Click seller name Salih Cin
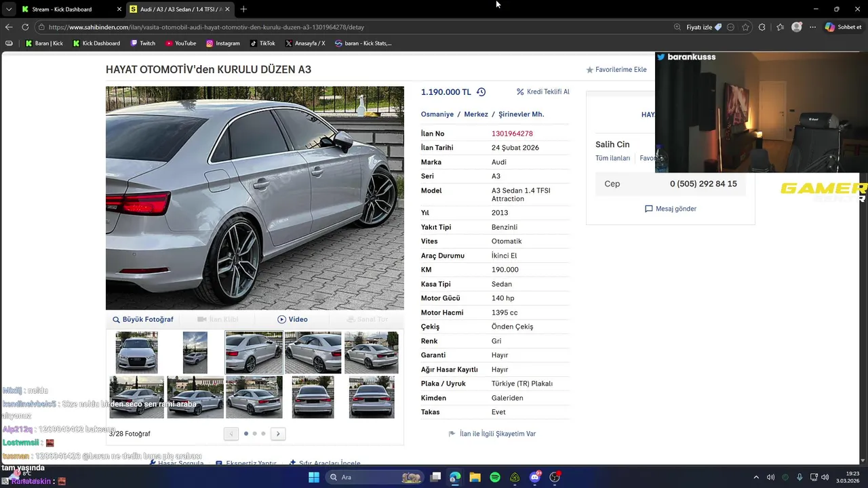 (612, 144)
